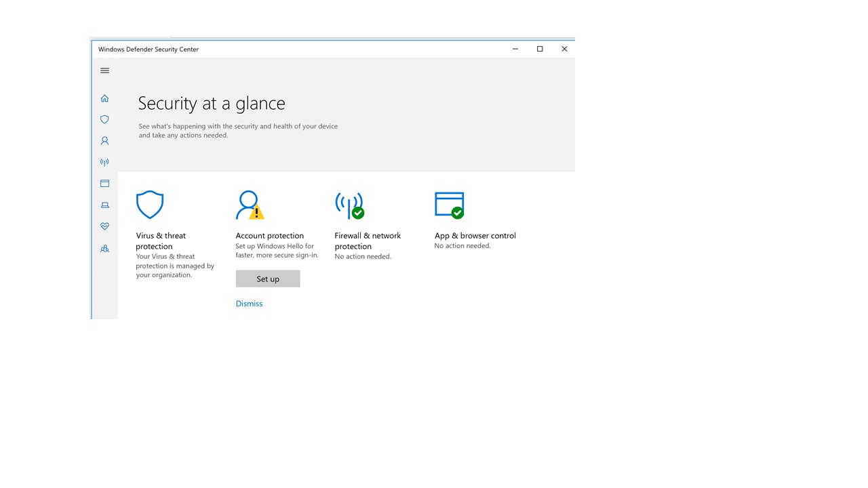Open Virus & threat protection shield sidebar icon
This screenshot has height=488, width=868.
tap(104, 119)
